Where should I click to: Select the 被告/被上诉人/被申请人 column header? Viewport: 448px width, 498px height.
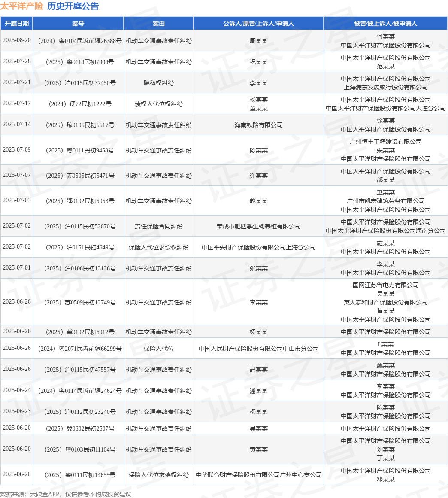[385, 24]
